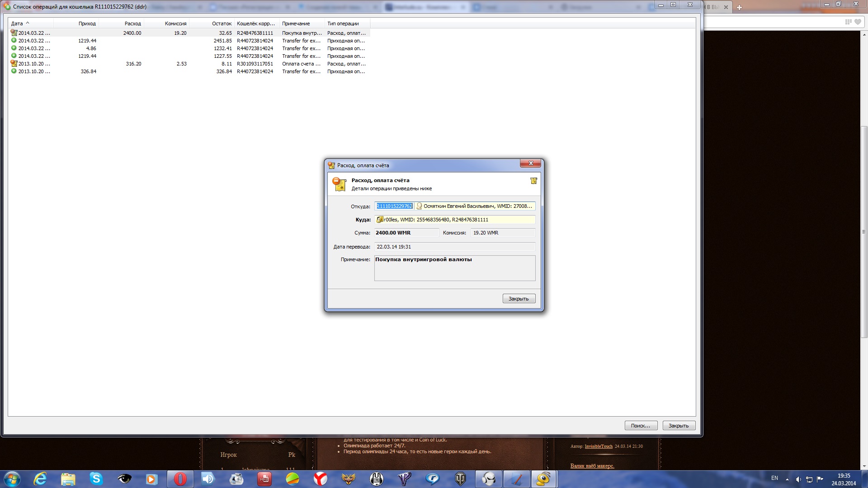Viewport: 868px width, 488px height.
Task: Click the Куда field with r00les
Action: (x=455, y=220)
